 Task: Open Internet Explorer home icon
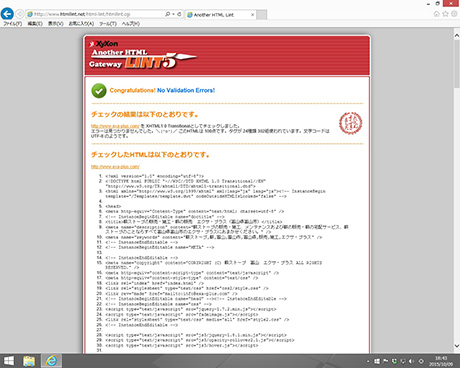[437, 14]
